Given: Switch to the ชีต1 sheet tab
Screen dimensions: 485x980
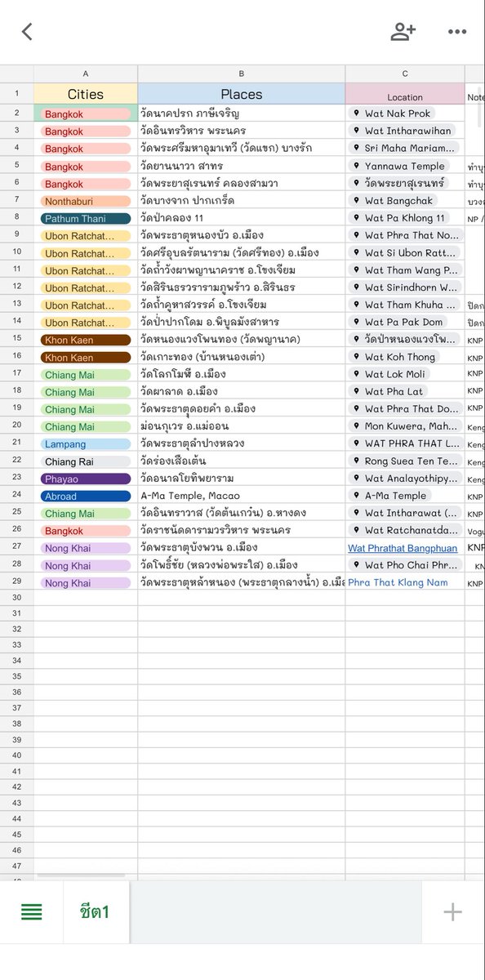Looking at the screenshot, I should (95, 912).
